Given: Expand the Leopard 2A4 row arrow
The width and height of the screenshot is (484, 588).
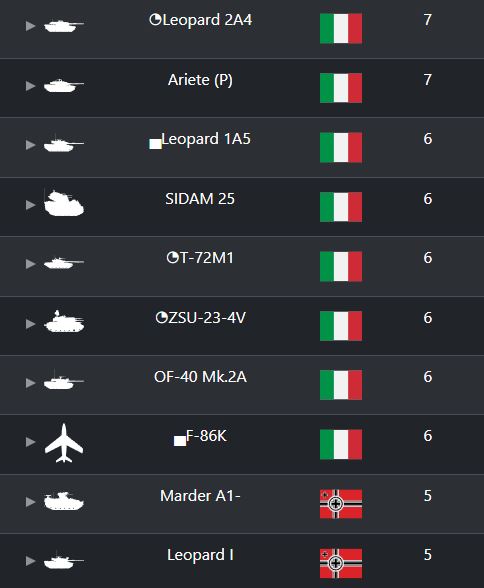Looking at the screenshot, I should tap(30, 26).
